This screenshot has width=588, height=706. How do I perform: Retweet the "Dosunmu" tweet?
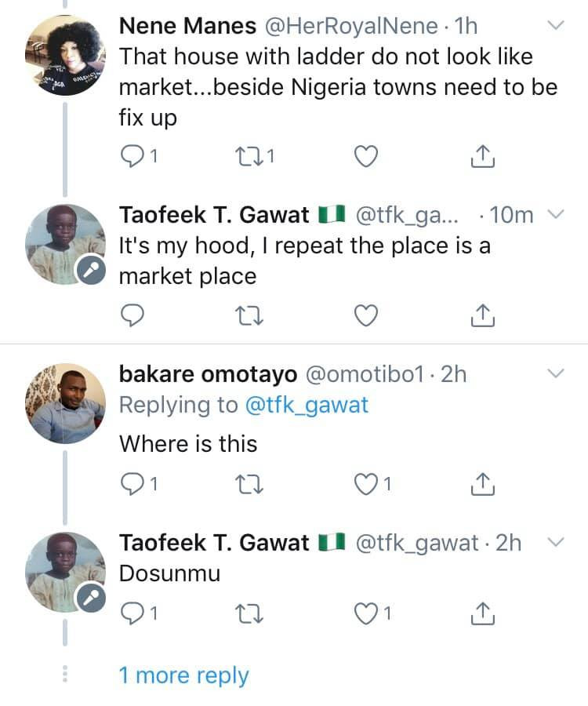[249, 614]
